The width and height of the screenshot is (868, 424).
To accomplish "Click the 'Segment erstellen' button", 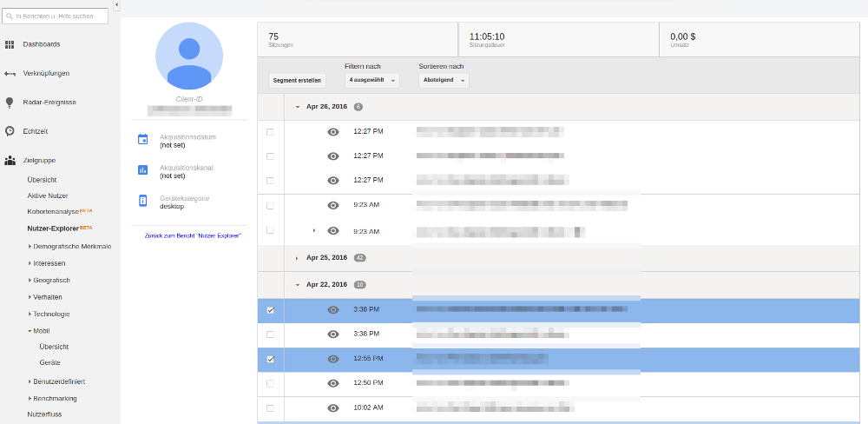I will [297, 80].
